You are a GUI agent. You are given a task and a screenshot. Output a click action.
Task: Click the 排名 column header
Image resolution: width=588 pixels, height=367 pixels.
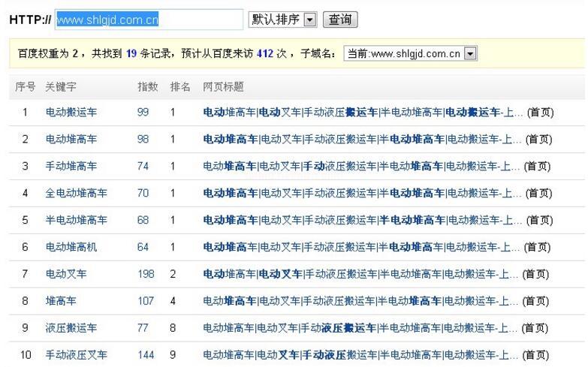(x=180, y=87)
